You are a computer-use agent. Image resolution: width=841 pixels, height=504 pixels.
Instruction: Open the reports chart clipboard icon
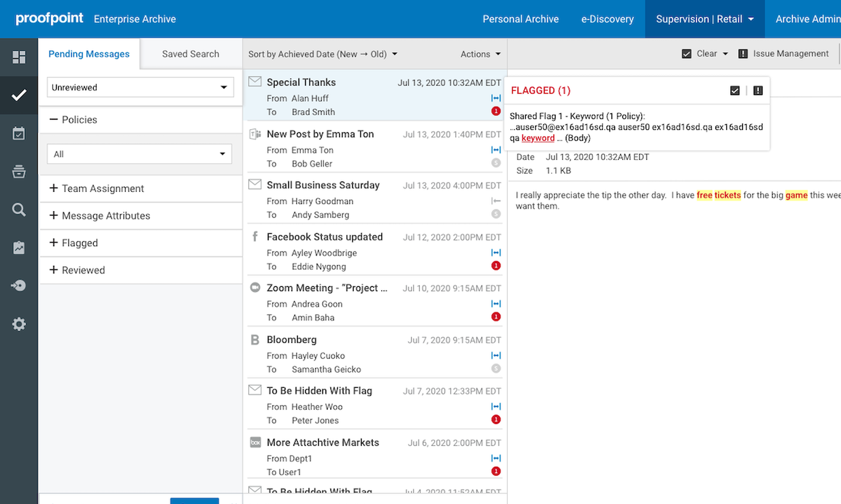[19, 247]
